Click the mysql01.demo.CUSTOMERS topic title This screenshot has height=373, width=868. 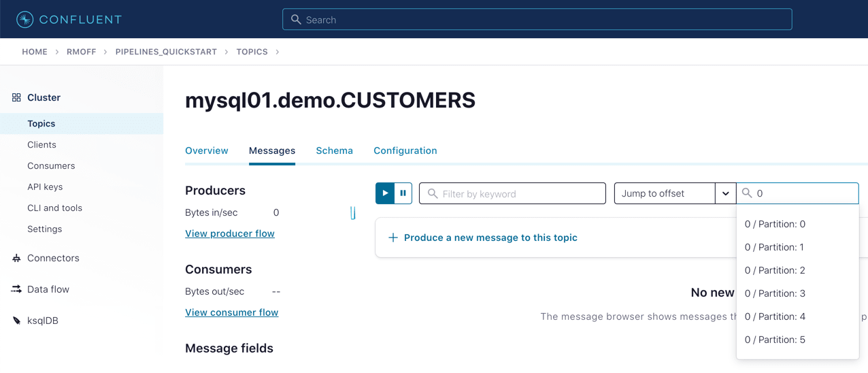pyautogui.click(x=330, y=101)
